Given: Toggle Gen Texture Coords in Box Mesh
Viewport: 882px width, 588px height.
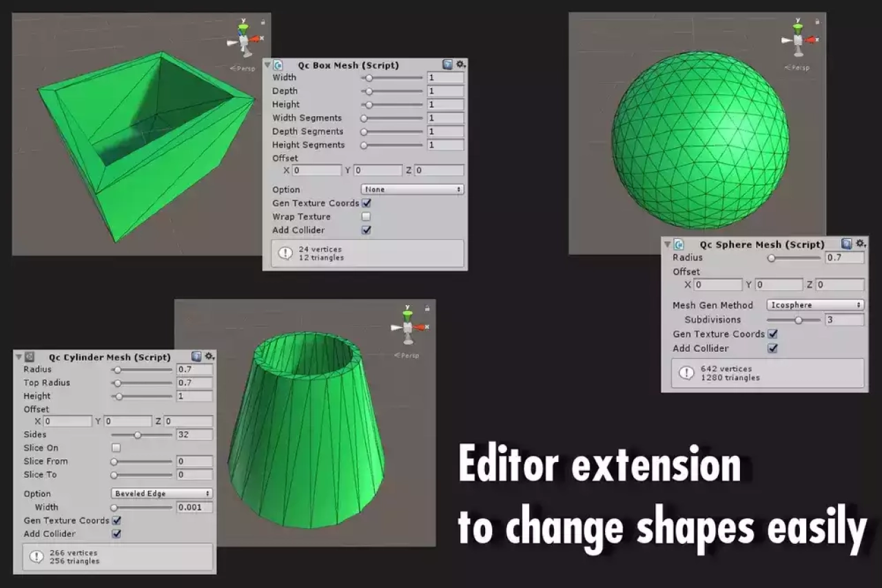Looking at the screenshot, I should click(x=367, y=203).
